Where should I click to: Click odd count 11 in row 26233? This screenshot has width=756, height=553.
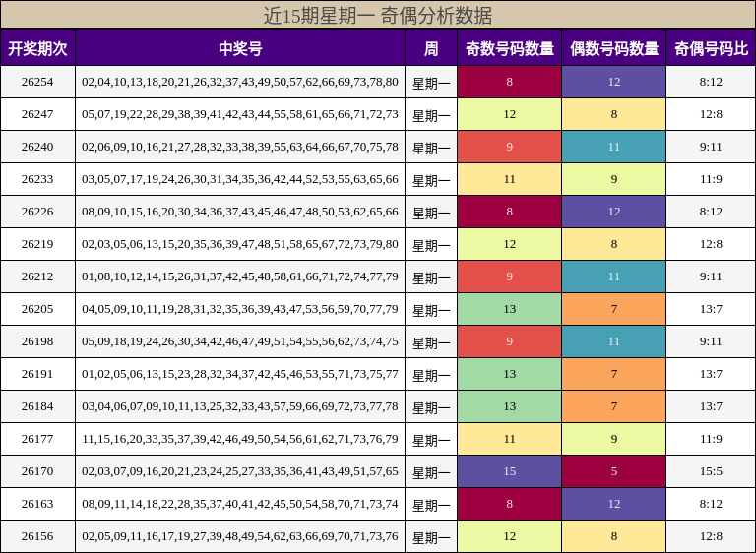pyautogui.click(x=510, y=179)
